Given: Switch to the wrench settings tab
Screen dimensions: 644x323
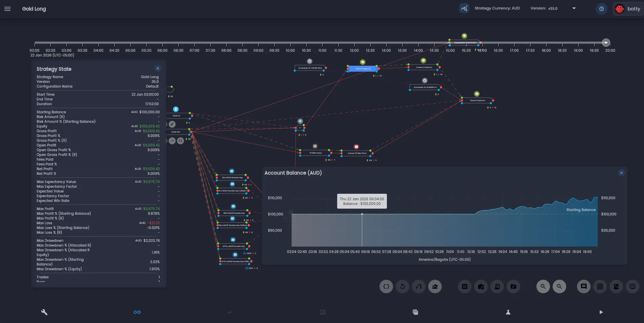Looking at the screenshot, I should coord(44,312).
